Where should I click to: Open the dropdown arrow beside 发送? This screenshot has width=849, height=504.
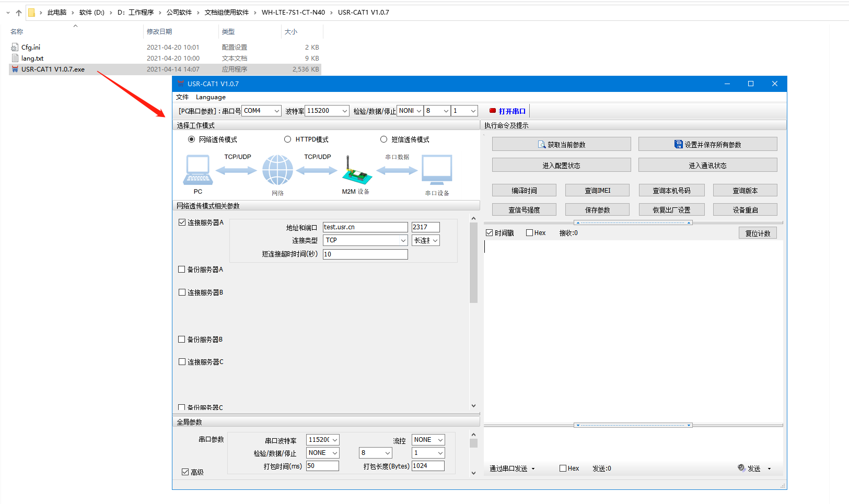point(769,468)
